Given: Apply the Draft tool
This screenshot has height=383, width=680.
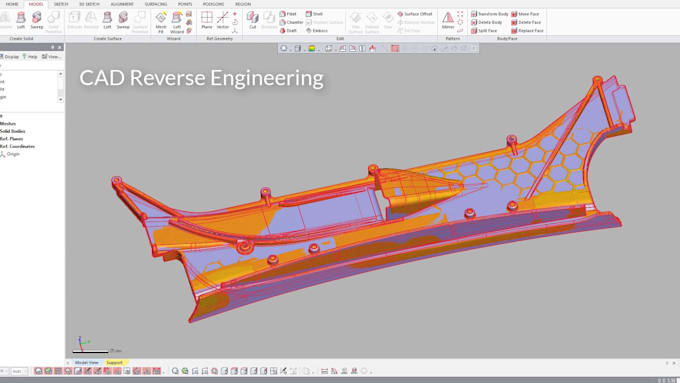Looking at the screenshot, I should click(x=288, y=30).
